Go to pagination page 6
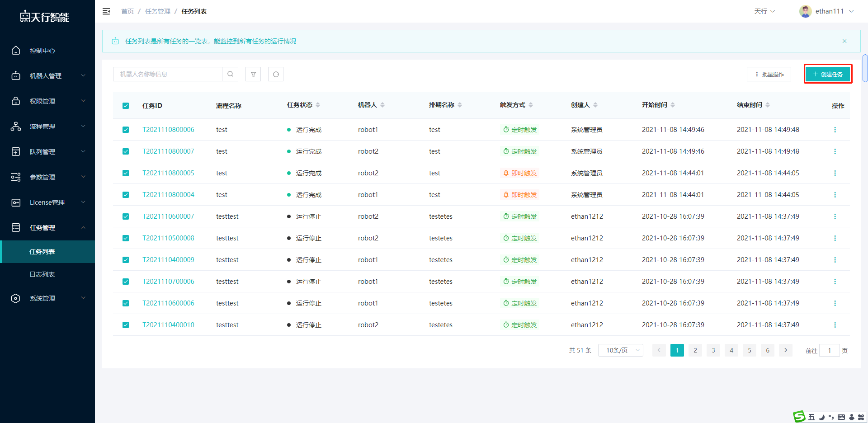The image size is (868, 423). 768,350
